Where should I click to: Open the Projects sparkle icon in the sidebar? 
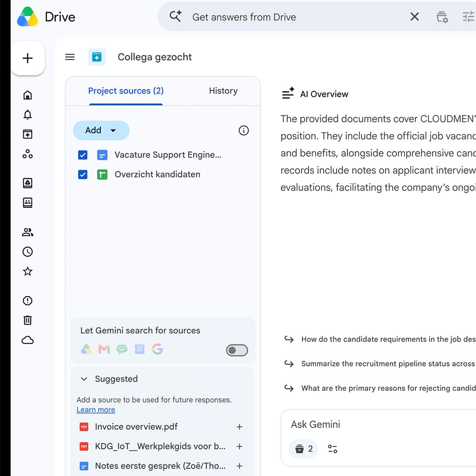pos(28,134)
